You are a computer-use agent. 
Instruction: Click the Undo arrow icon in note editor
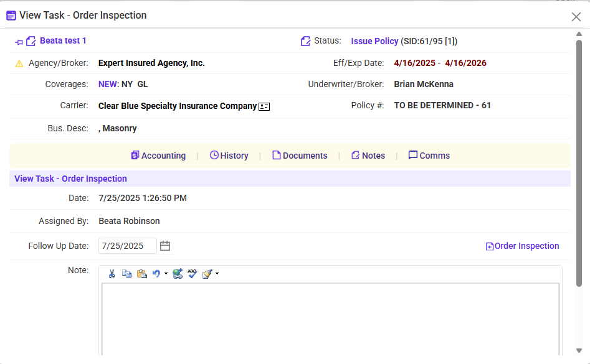tap(156, 274)
